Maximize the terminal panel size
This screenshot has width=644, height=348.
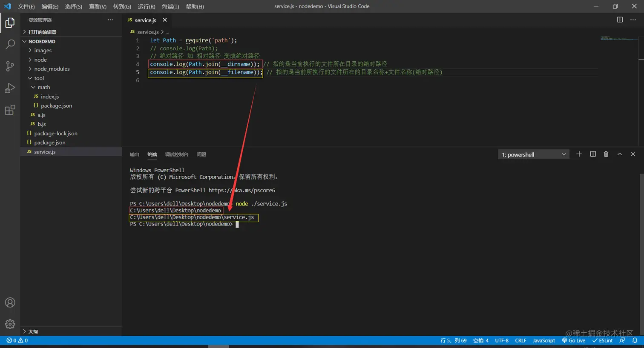click(620, 154)
